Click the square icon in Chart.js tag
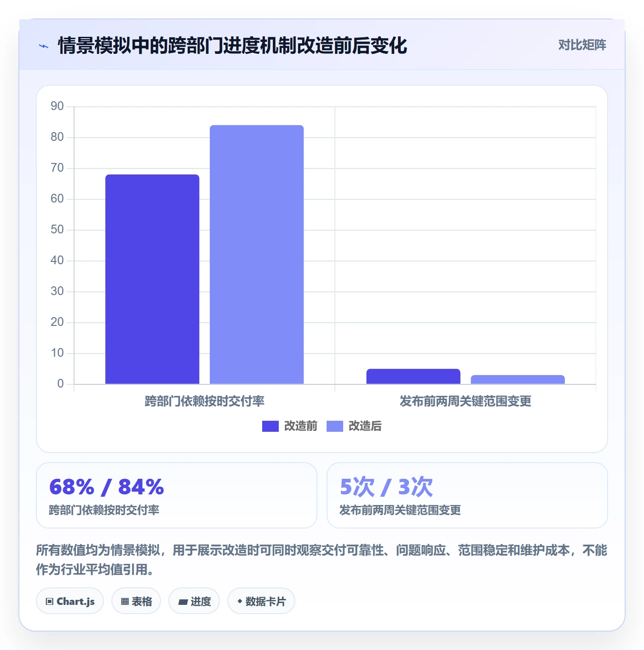Screen dimensions: 644x650 click(50, 602)
